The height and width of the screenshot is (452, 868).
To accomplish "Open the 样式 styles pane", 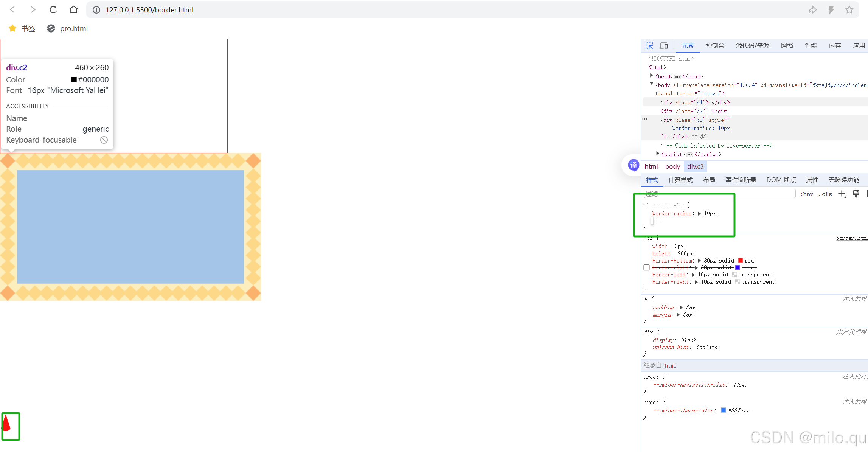I will click(x=652, y=180).
